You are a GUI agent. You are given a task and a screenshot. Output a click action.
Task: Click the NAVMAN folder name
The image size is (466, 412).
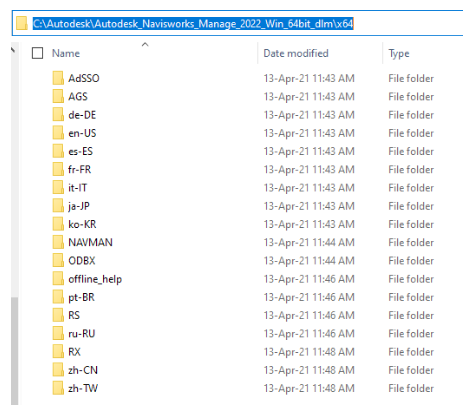(90, 242)
